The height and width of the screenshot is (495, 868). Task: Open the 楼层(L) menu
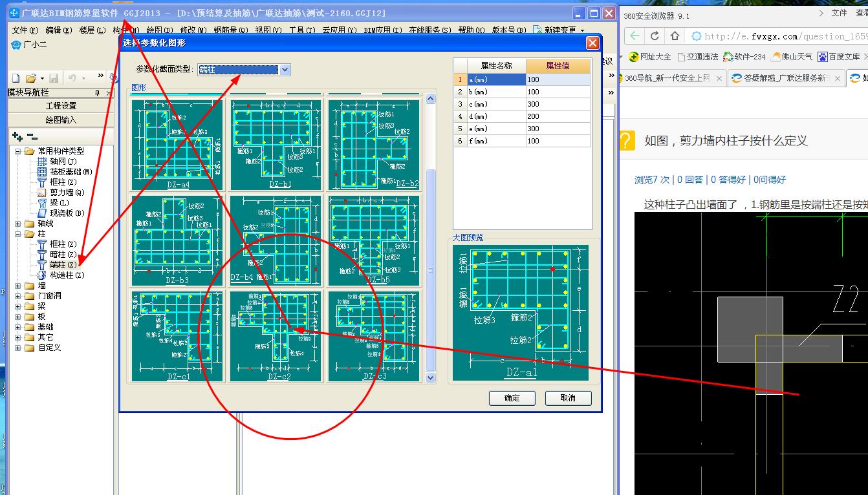(92, 30)
